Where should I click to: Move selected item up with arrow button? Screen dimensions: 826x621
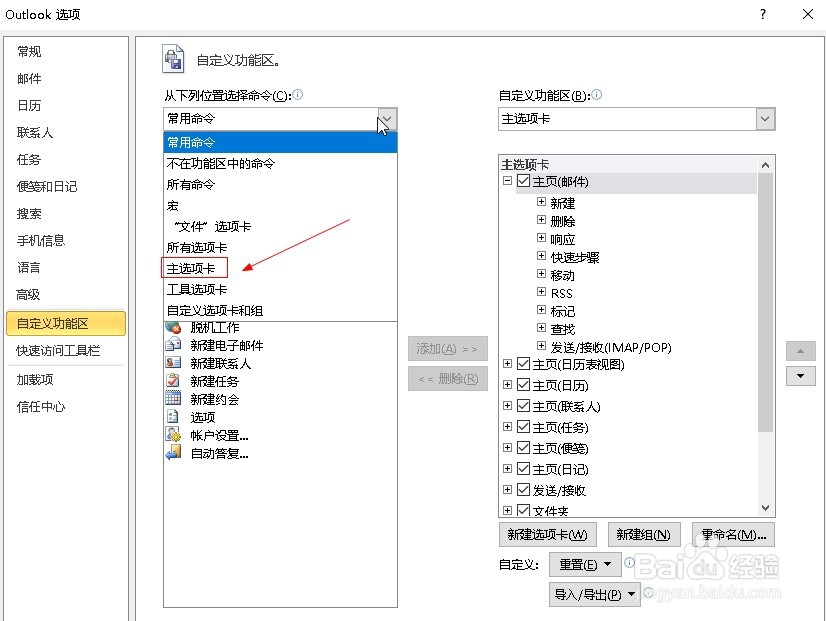point(801,351)
